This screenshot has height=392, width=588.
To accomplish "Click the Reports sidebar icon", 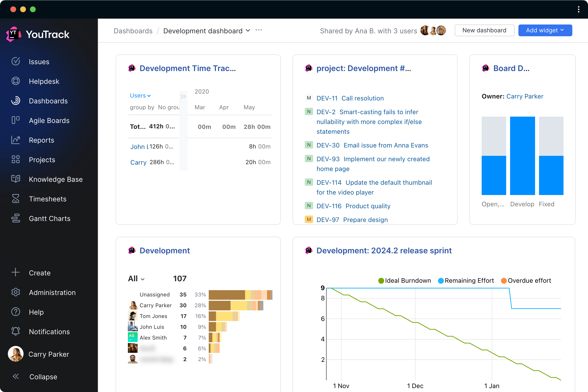I will 16,140.
